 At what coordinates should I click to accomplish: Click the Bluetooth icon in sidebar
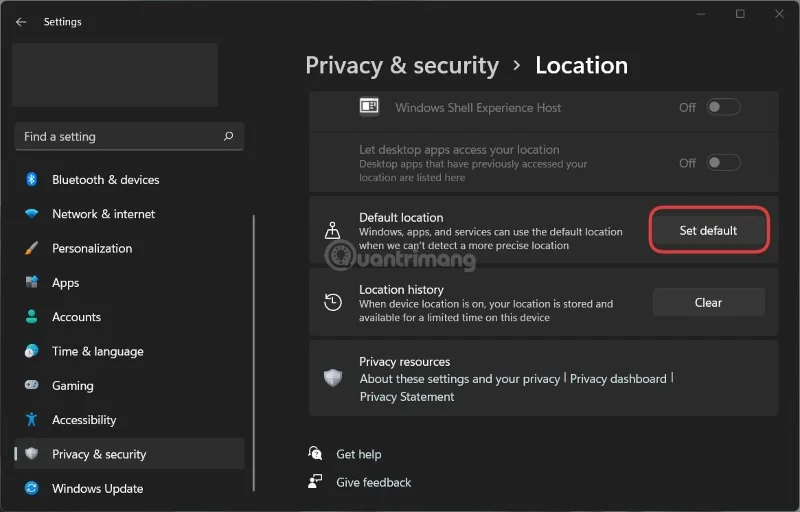pos(32,180)
